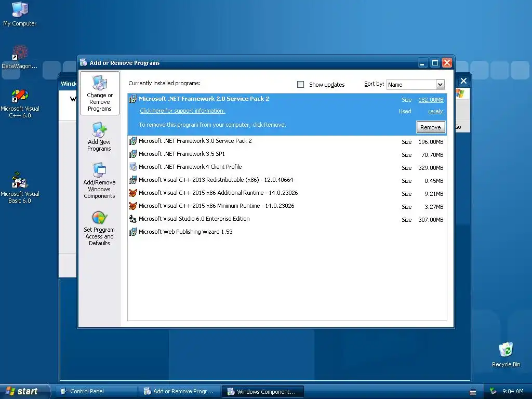Minimize the Add or Remove Programs window
532x399 pixels.
click(423, 63)
